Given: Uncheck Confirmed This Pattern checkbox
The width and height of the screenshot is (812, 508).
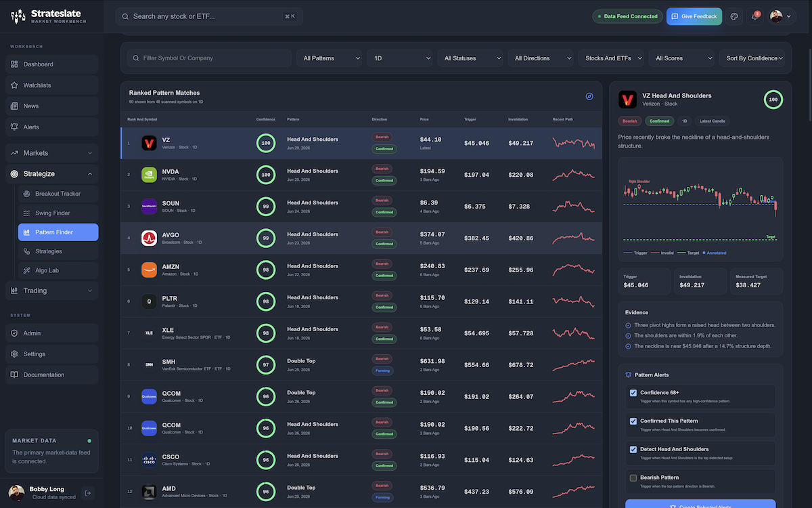Looking at the screenshot, I should pos(633,421).
